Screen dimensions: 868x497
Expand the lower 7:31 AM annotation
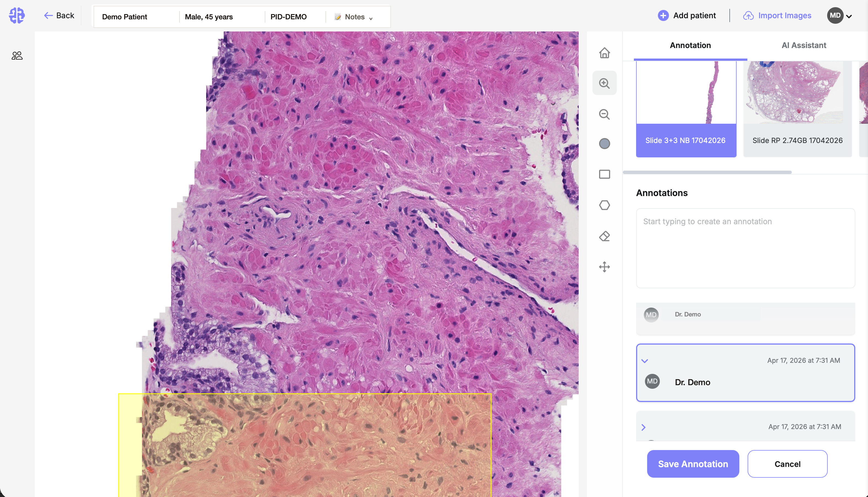point(644,427)
